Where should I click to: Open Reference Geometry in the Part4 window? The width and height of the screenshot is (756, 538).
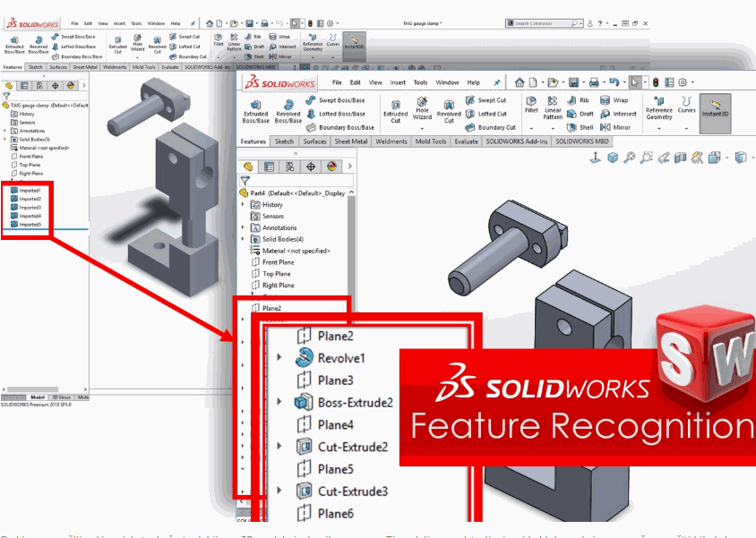coord(659,108)
